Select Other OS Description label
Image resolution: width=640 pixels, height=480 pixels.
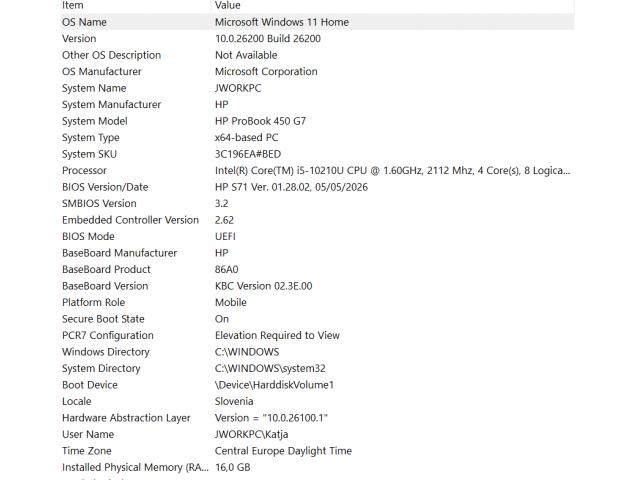click(x=111, y=55)
